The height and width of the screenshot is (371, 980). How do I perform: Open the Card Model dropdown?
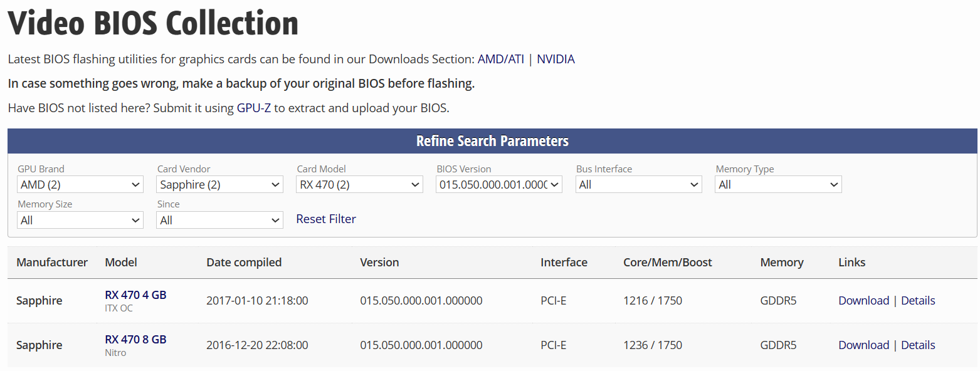[x=359, y=185]
